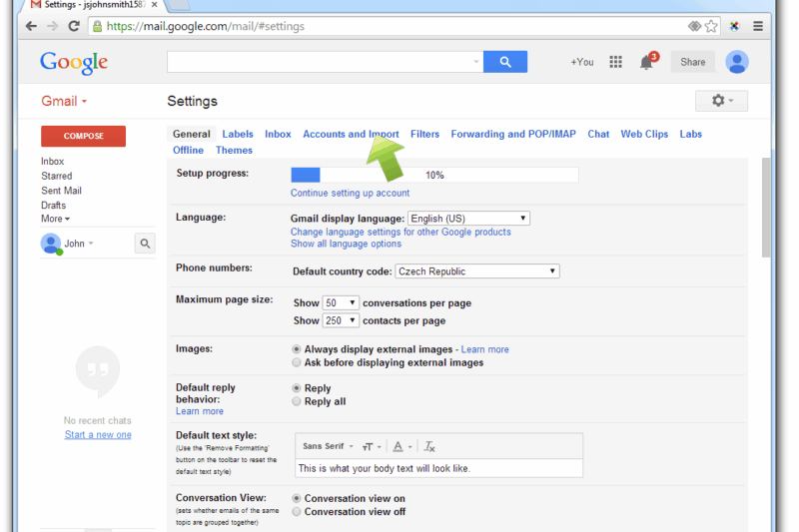Click Change language settings for other Google products

click(400, 232)
